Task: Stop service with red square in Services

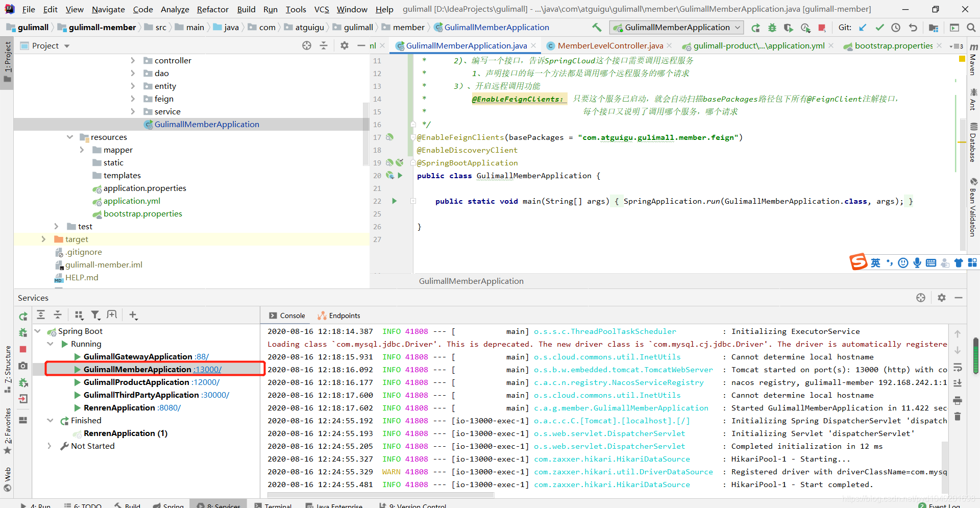Action: (23, 349)
